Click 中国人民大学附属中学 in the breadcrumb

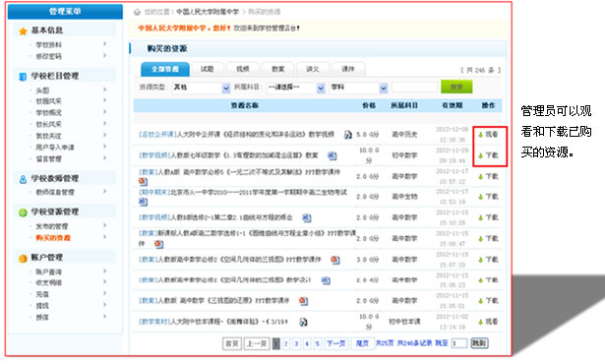pyautogui.click(x=208, y=13)
